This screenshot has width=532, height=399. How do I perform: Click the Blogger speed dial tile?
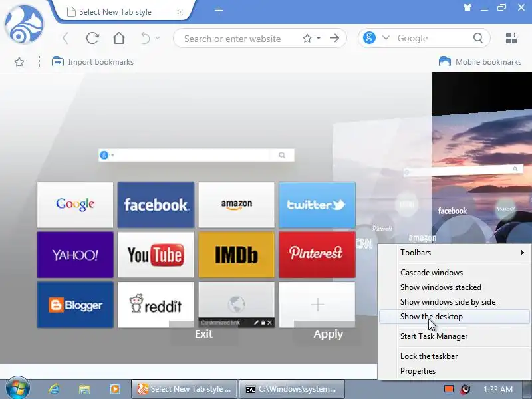pyautogui.click(x=75, y=305)
